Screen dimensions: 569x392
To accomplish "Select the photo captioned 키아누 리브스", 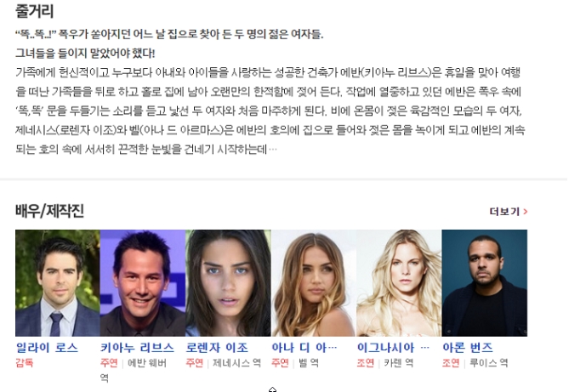I will pos(143,283).
